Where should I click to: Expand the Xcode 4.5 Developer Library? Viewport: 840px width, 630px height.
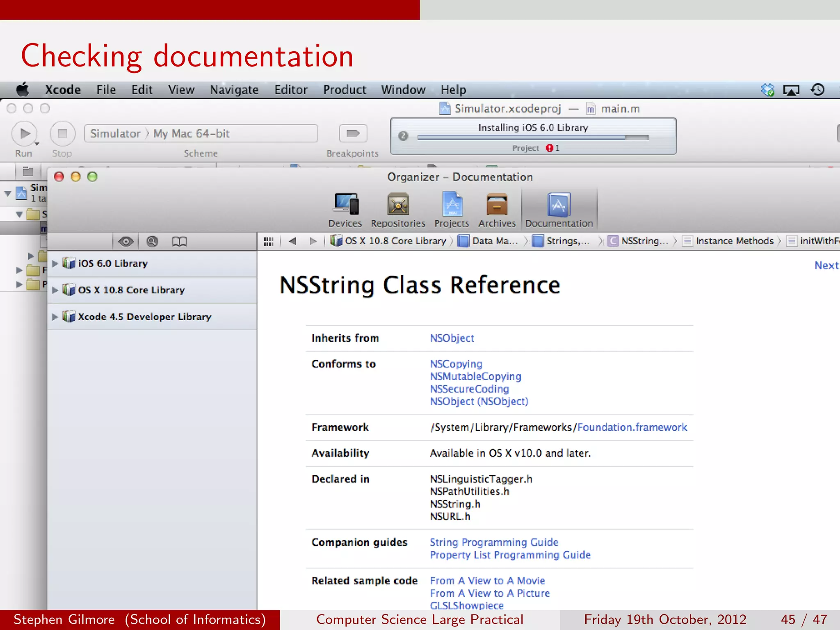coord(55,317)
